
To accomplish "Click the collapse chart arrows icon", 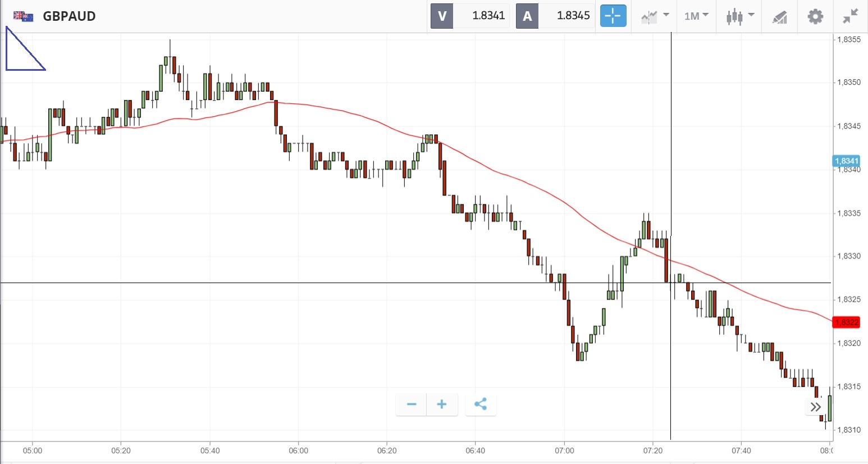I will tap(851, 16).
